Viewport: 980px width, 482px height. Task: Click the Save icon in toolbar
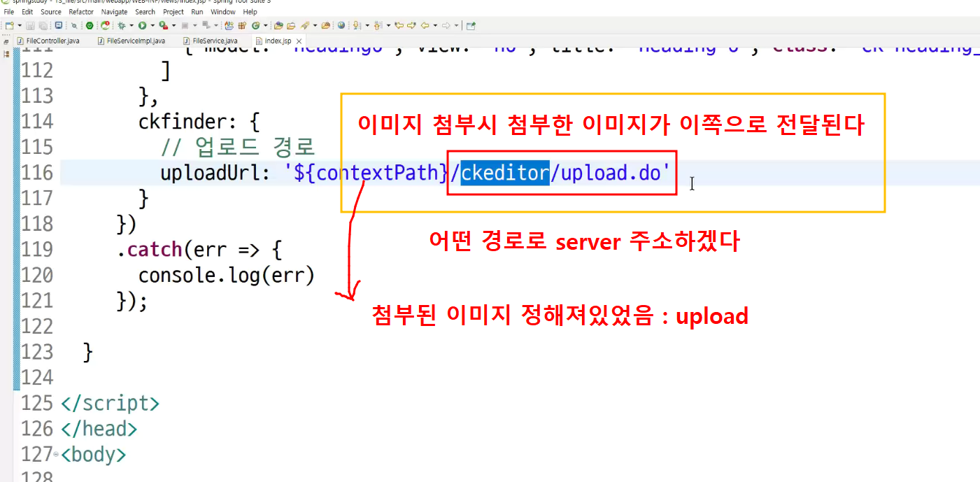[30, 25]
